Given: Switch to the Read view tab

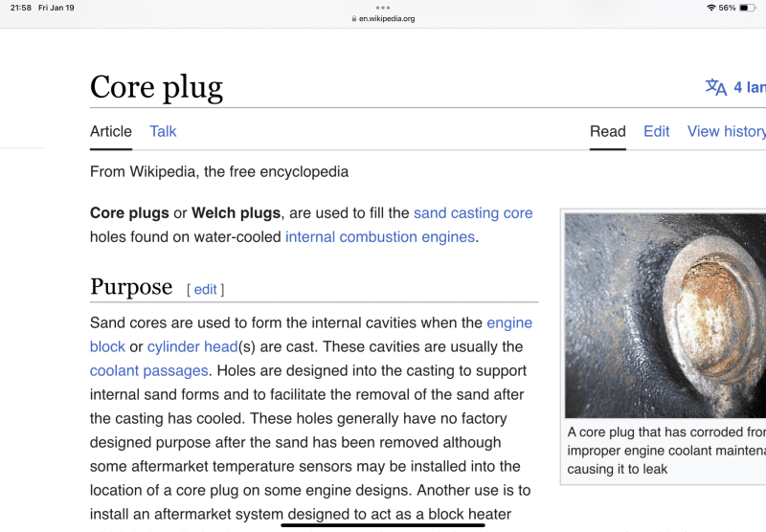Looking at the screenshot, I should coord(607,131).
